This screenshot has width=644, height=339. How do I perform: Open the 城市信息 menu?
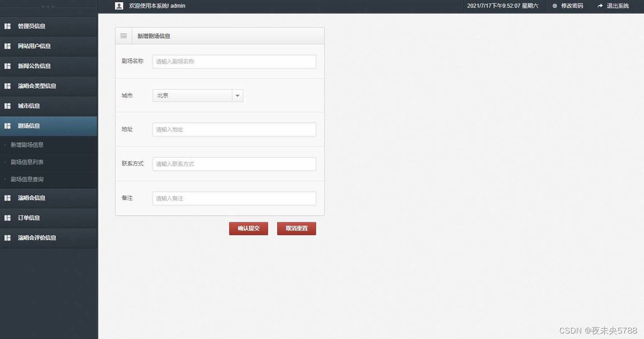tap(48, 106)
